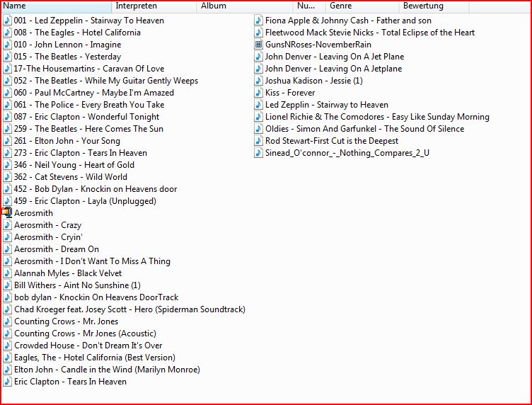Viewport: 532px width, 405px height.
Task: Click the music file icon for Hotel California 008
Action: pos(7,33)
